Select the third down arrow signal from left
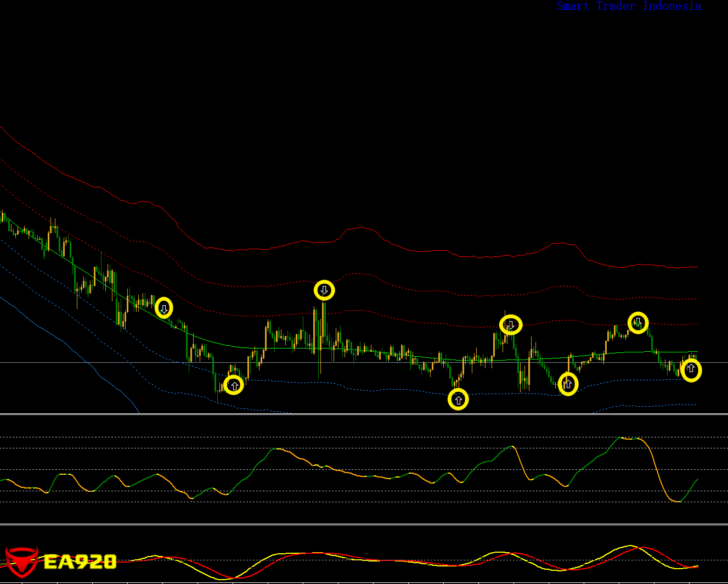Screen dimensions: 728x584 (511, 325)
